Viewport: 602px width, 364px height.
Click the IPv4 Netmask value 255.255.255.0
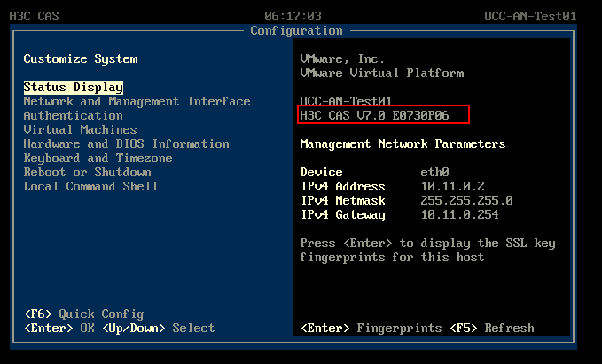pyautogui.click(x=466, y=201)
